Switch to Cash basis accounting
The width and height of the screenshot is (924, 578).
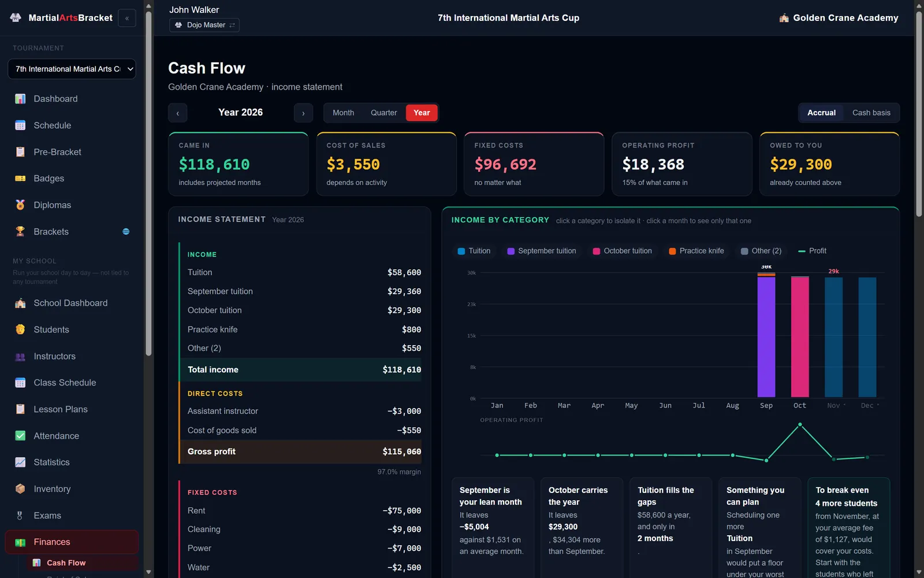[x=871, y=113]
